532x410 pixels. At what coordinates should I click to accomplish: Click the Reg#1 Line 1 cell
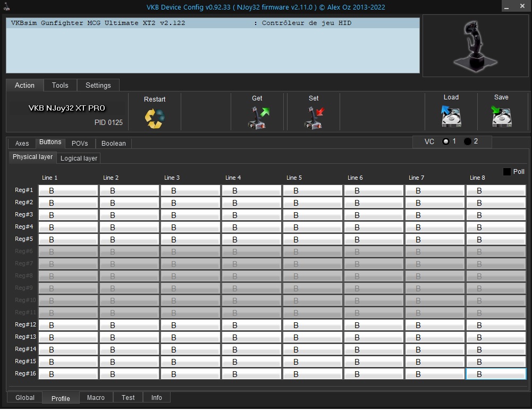[68, 190]
